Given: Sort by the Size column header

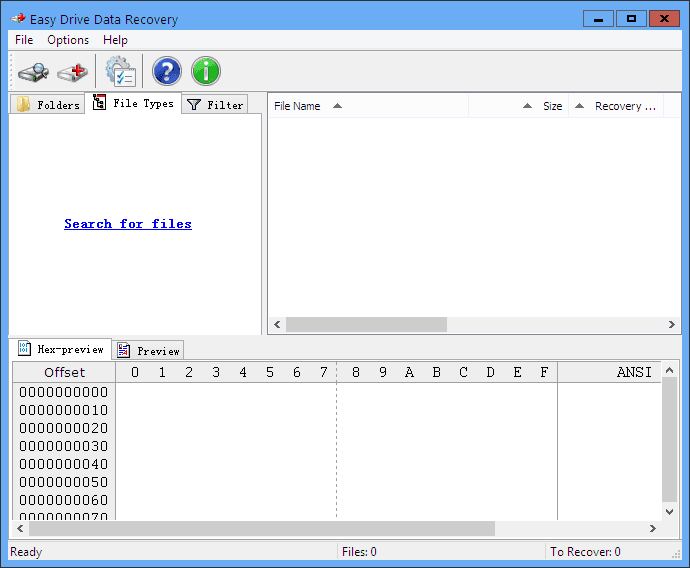Looking at the screenshot, I should point(519,106).
